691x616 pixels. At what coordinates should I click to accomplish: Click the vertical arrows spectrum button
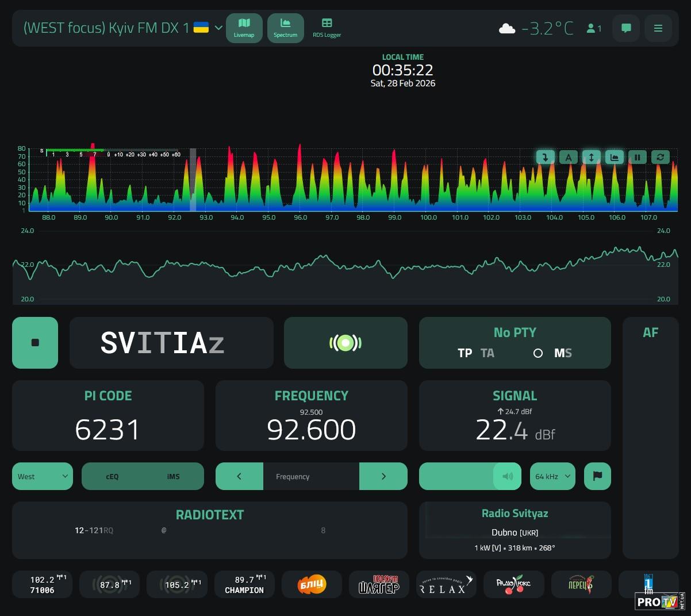click(x=591, y=157)
